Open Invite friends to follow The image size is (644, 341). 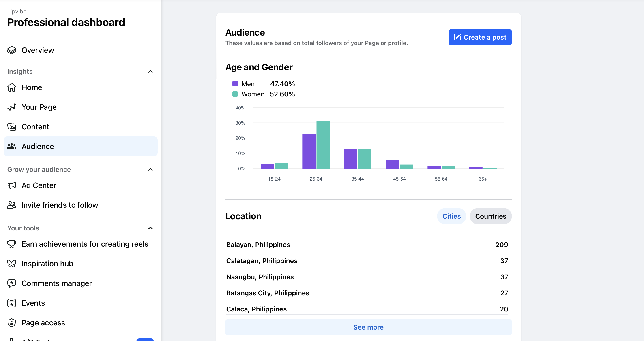coord(60,205)
